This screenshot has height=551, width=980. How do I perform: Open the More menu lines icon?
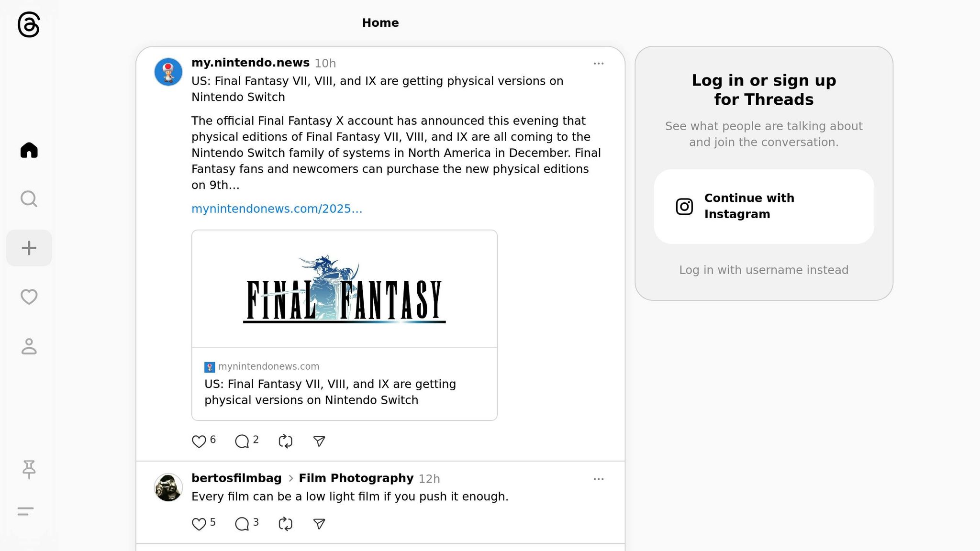click(26, 511)
